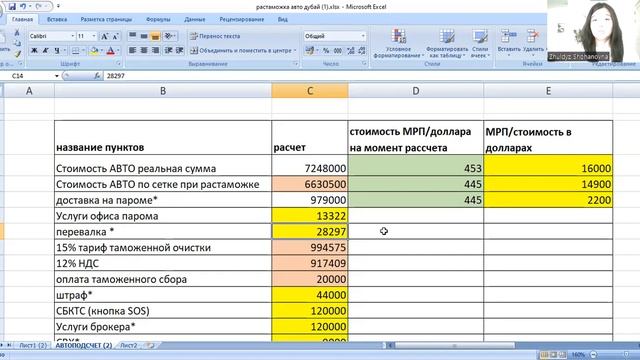
Task: Decrease the font size
Action: [x=115, y=36]
